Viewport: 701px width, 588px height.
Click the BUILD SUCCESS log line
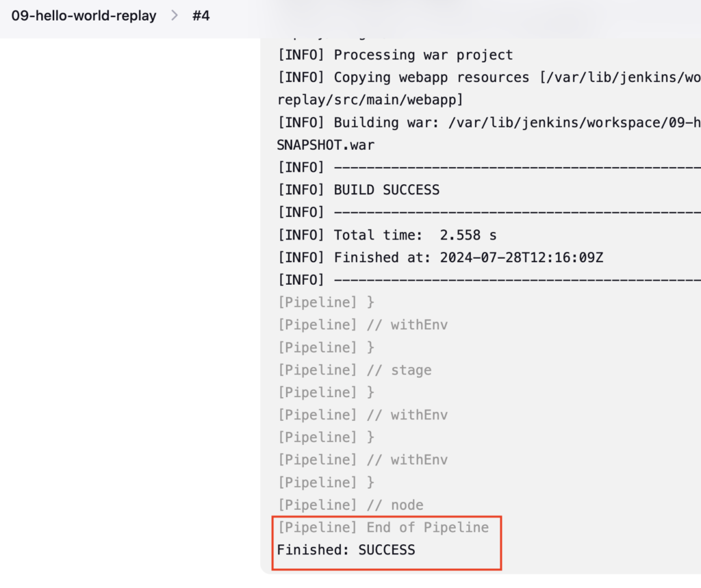point(359,190)
